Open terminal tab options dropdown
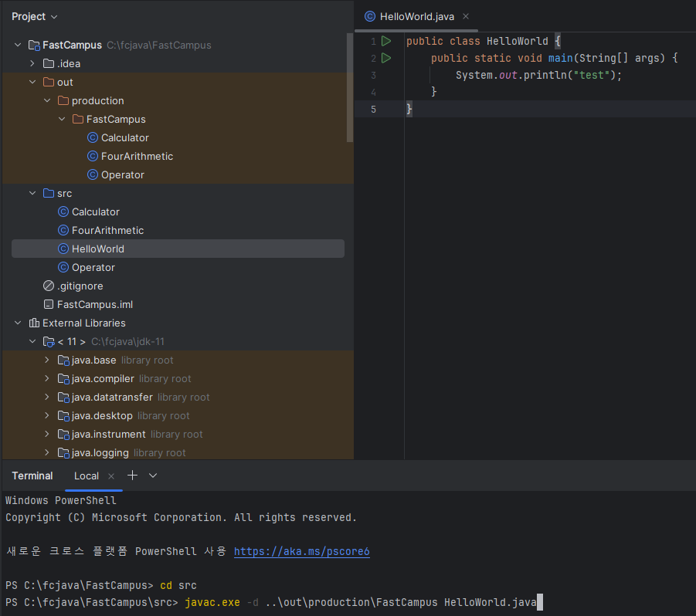Image resolution: width=696 pixels, height=616 pixels. (x=153, y=476)
